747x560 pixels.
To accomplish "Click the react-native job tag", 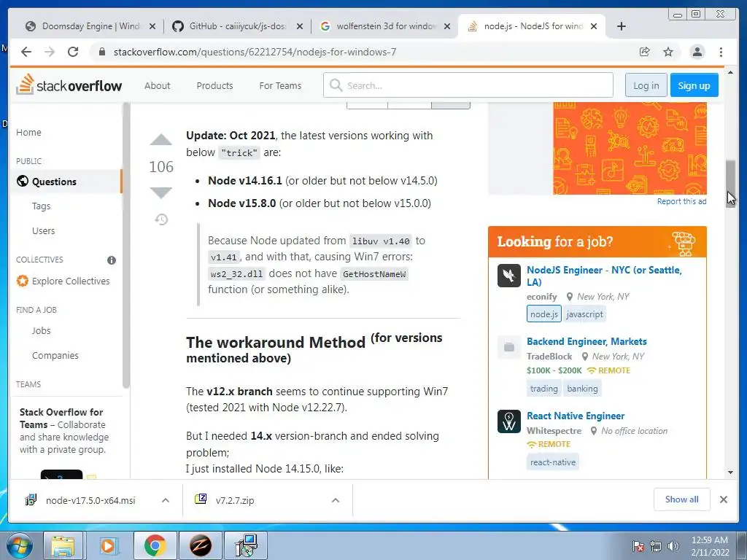I will (x=553, y=462).
